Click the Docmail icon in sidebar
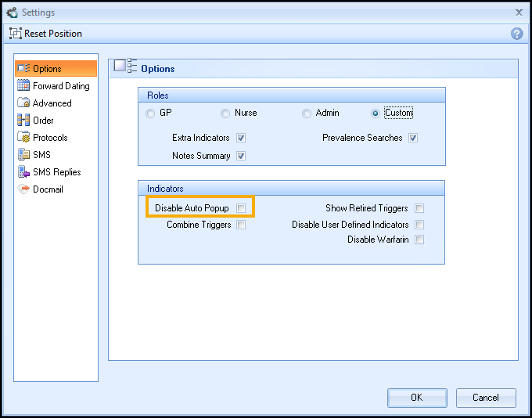This screenshot has width=532, height=418. tap(23, 189)
